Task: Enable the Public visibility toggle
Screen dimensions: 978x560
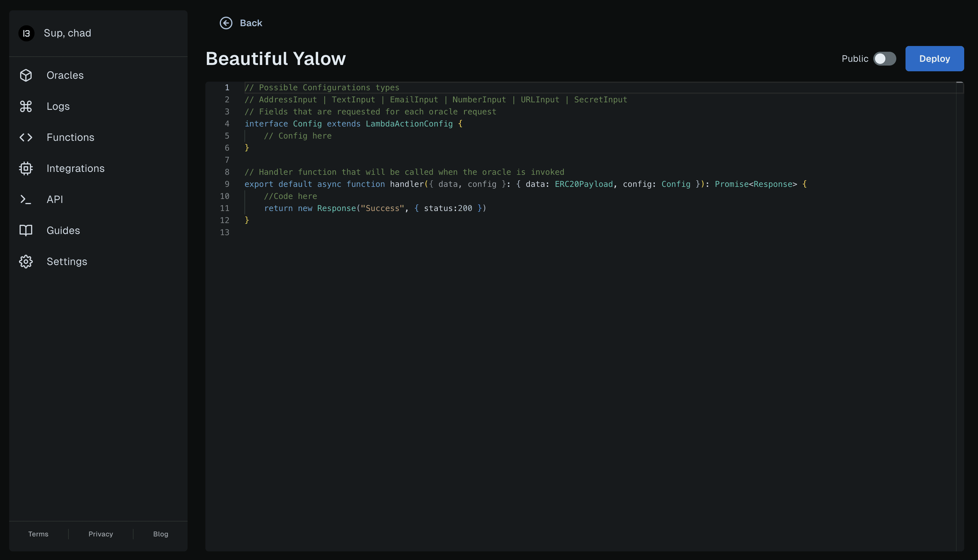Action: pyautogui.click(x=885, y=58)
